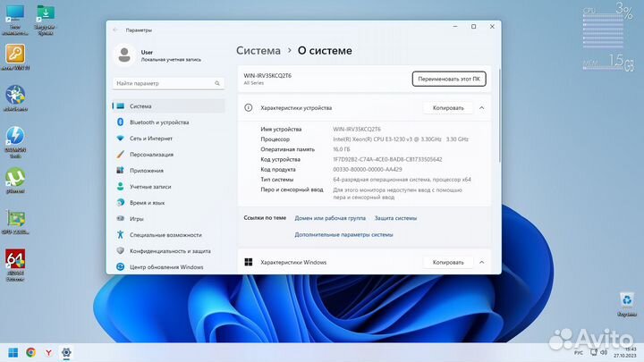Click the User account avatar
Screen dimensions: 644x362
pos(124,55)
